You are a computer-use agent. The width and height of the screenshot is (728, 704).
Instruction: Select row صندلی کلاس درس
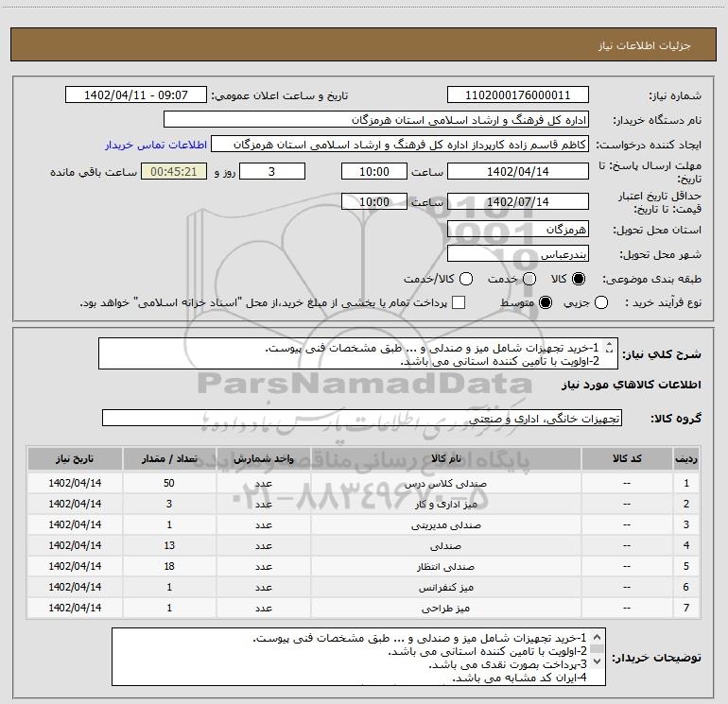point(364,483)
